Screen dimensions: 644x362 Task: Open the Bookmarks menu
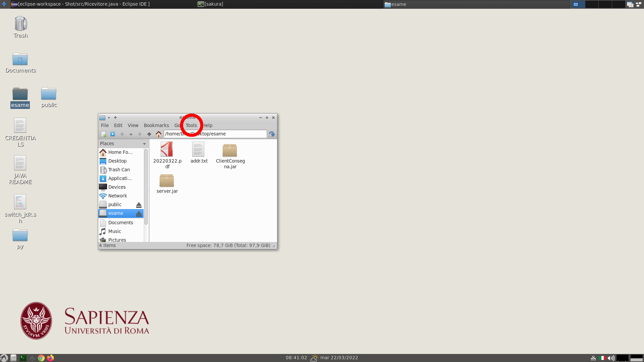[156, 125]
